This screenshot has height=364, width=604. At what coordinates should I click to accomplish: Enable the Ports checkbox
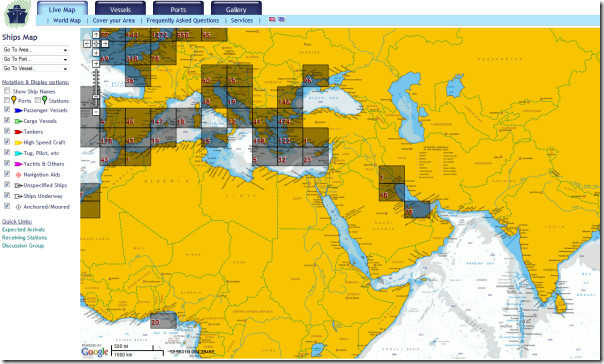(x=7, y=100)
